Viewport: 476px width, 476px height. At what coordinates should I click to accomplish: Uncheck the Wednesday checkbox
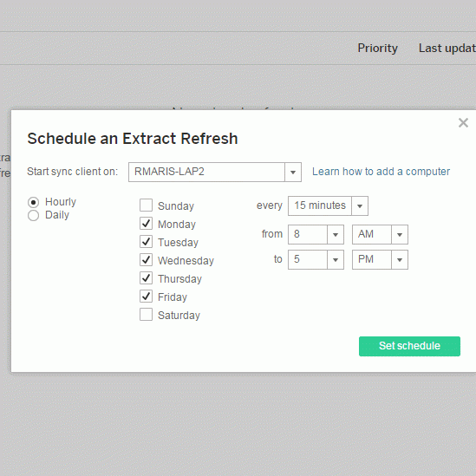146,260
